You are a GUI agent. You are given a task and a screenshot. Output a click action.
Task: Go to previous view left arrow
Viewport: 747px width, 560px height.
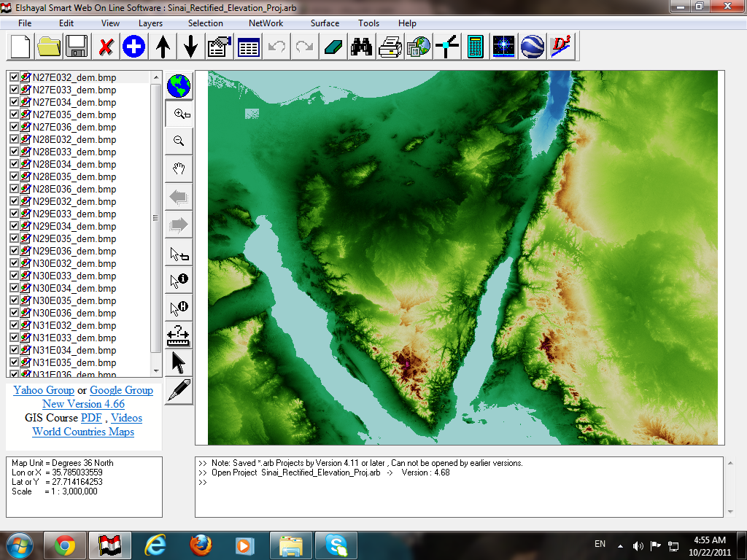click(179, 197)
